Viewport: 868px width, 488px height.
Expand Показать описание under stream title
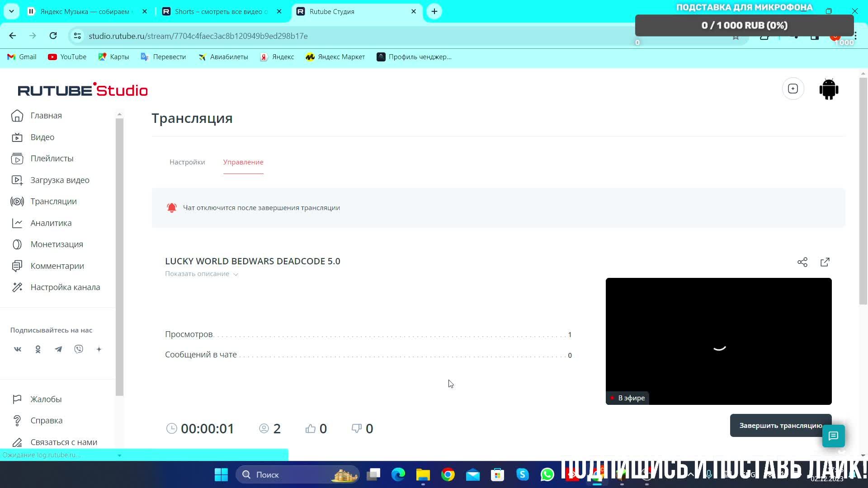point(201,274)
